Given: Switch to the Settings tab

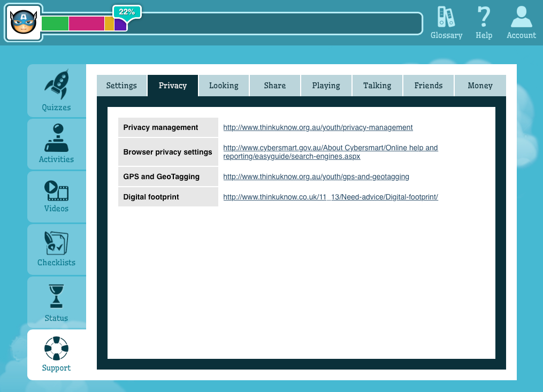Looking at the screenshot, I should (x=121, y=86).
